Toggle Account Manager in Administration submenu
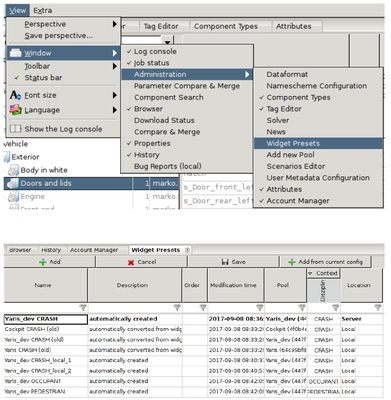Viewport: 391px width, 400px height. [x=318, y=201]
